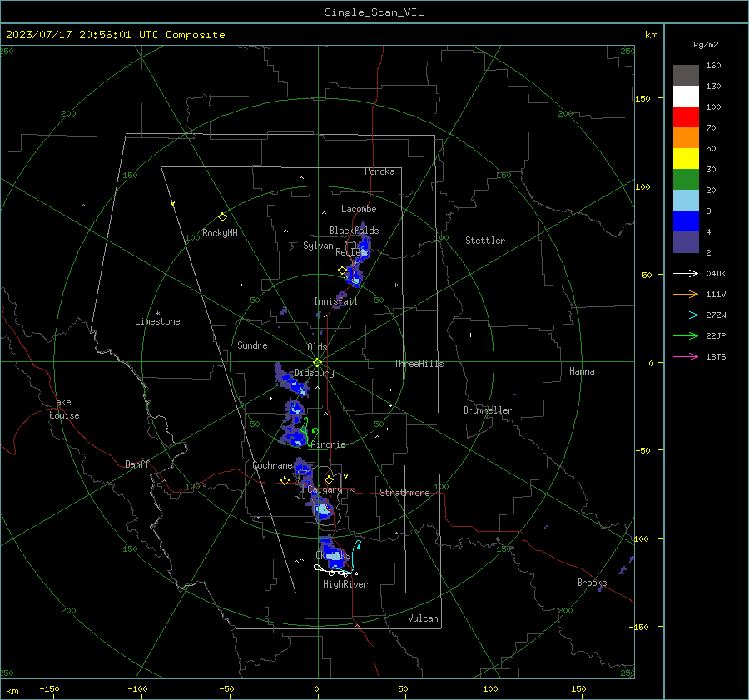Screen dimensions: 749x700
Task: Click the Drumheller city label
Action: (488, 410)
